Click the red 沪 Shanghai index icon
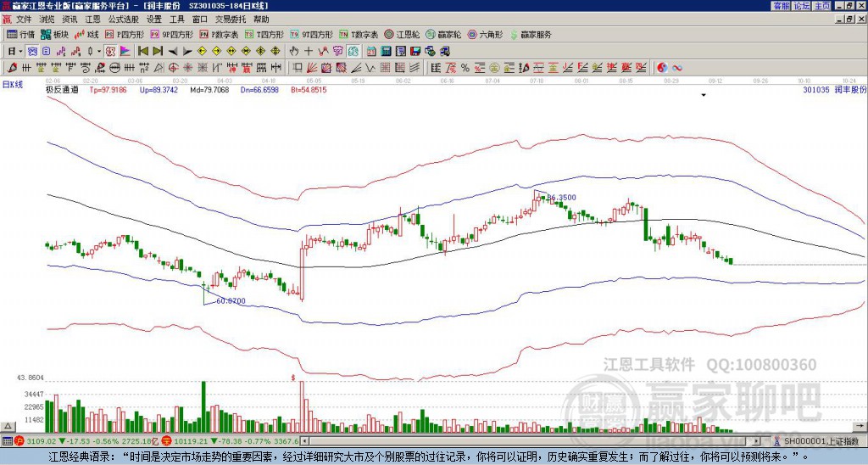Viewport: 868px width, 465px height. [x=20, y=441]
